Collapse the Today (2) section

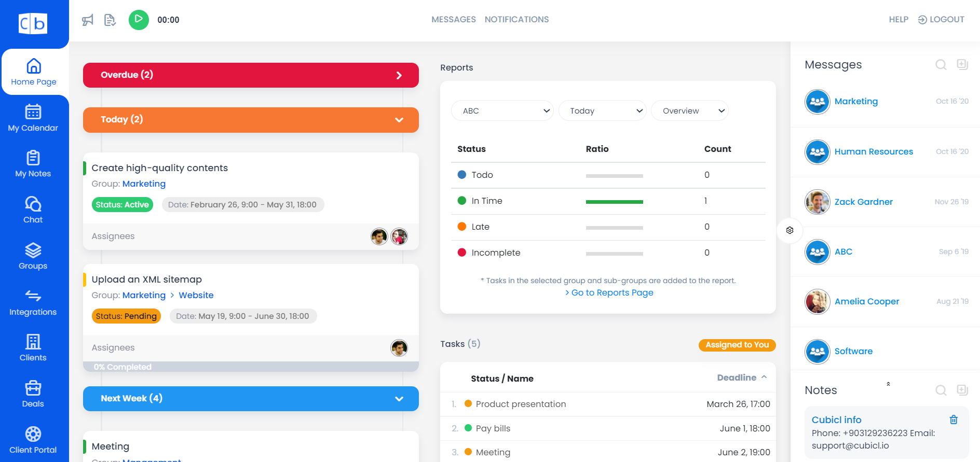pyautogui.click(x=251, y=120)
